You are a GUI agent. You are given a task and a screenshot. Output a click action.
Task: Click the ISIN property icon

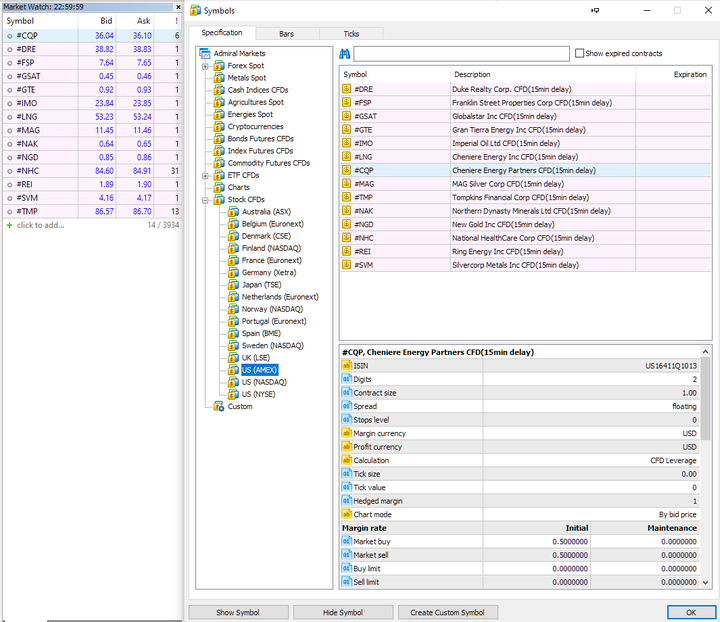tap(347, 365)
